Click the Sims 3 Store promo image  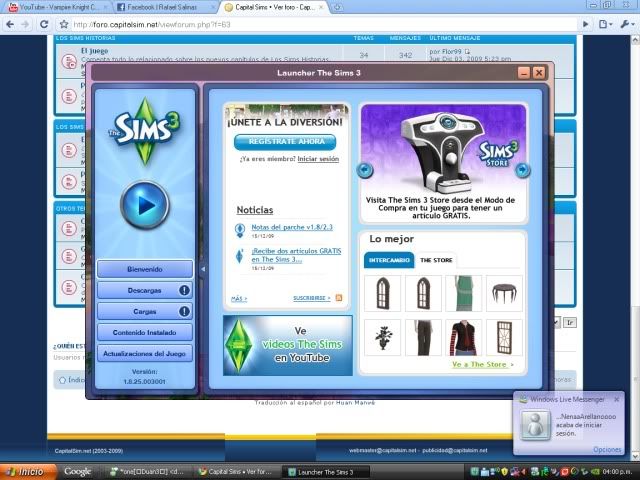[444, 149]
